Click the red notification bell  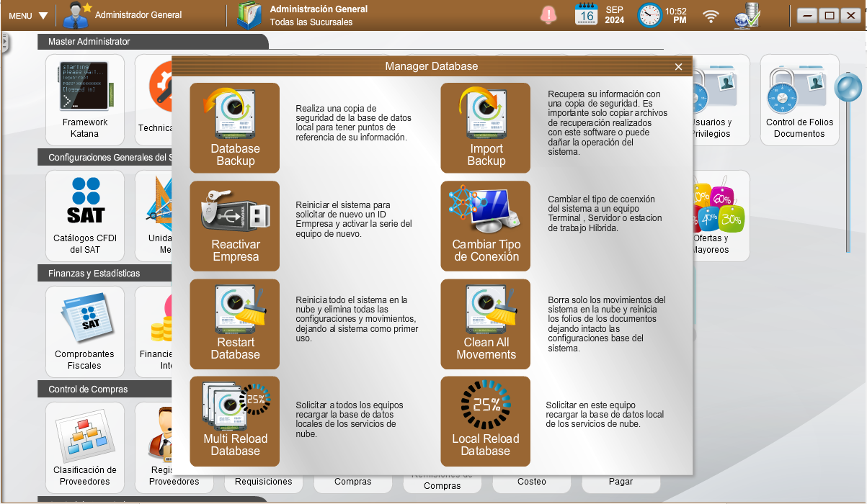coord(549,14)
